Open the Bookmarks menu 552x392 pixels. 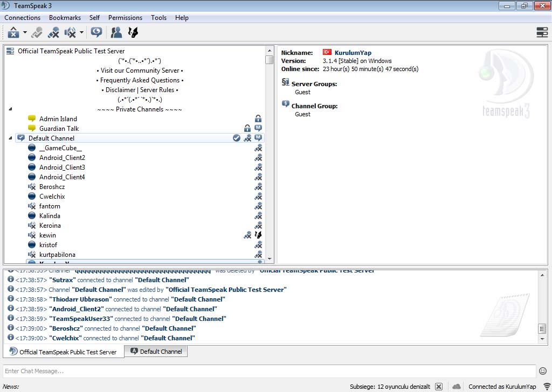[x=65, y=18]
